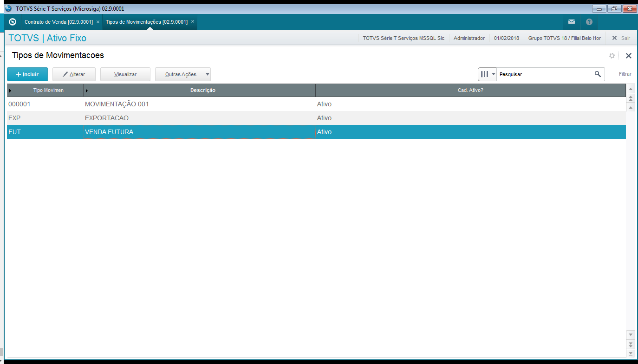
Task: Switch to Tipos de Movimentações tab
Action: point(147,22)
